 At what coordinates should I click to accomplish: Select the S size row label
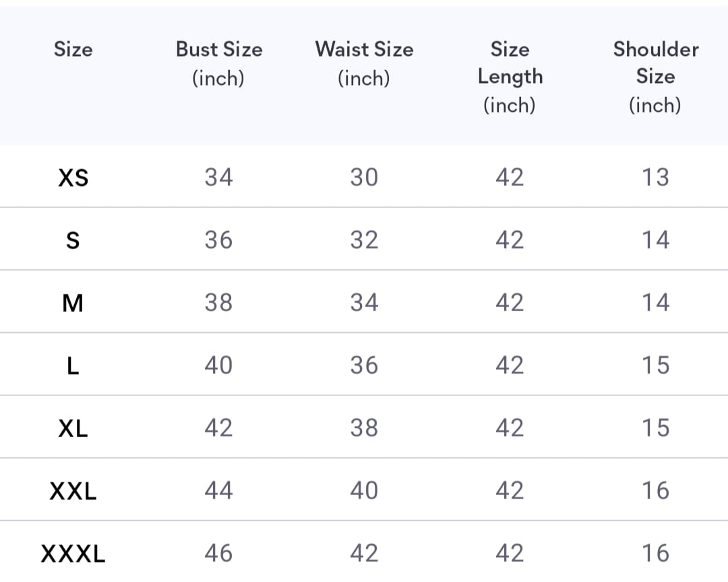click(73, 240)
